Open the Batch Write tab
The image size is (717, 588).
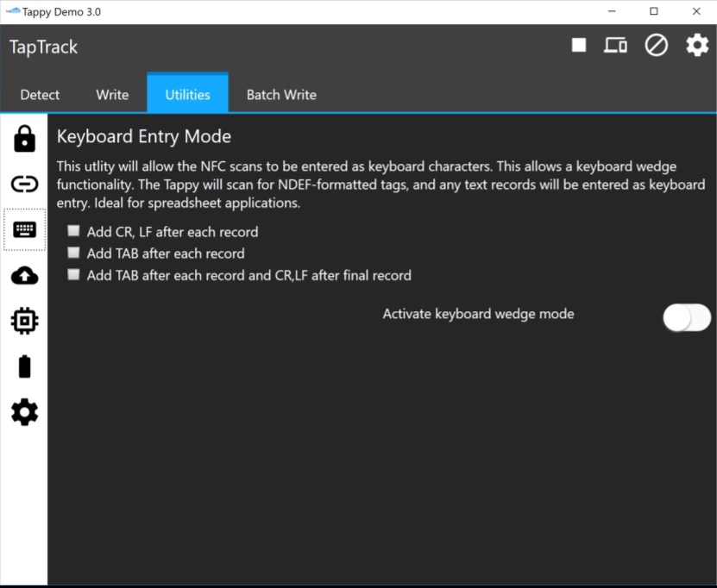pos(281,95)
